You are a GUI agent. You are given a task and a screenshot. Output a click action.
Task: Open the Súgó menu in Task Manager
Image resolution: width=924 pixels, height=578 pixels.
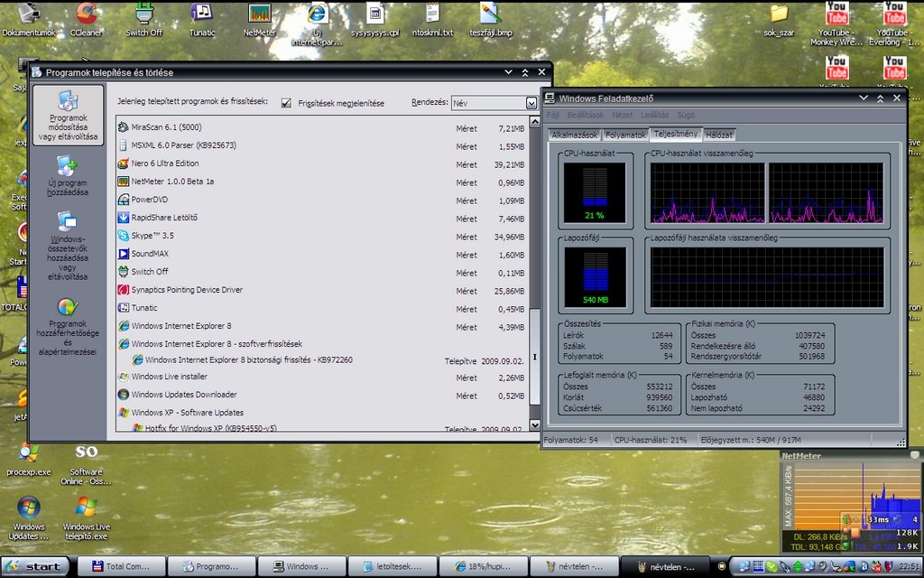tap(686, 115)
